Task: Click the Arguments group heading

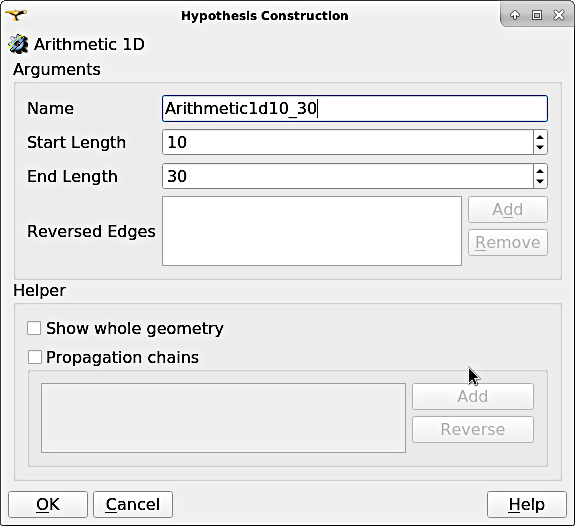Action: [x=56, y=69]
